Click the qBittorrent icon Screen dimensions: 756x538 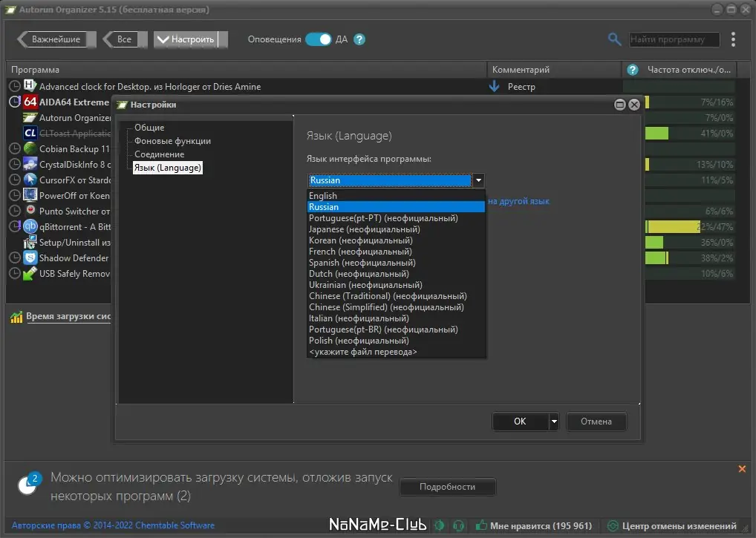(x=30, y=226)
